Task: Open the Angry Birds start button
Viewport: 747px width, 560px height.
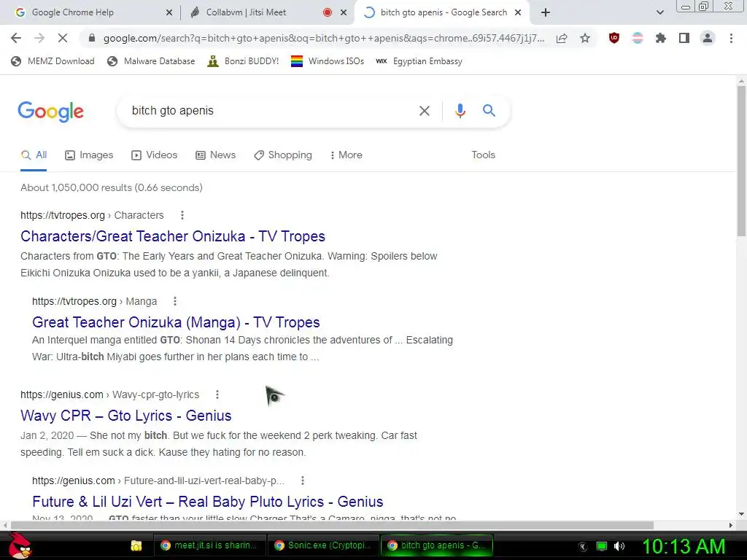Action: [20, 545]
